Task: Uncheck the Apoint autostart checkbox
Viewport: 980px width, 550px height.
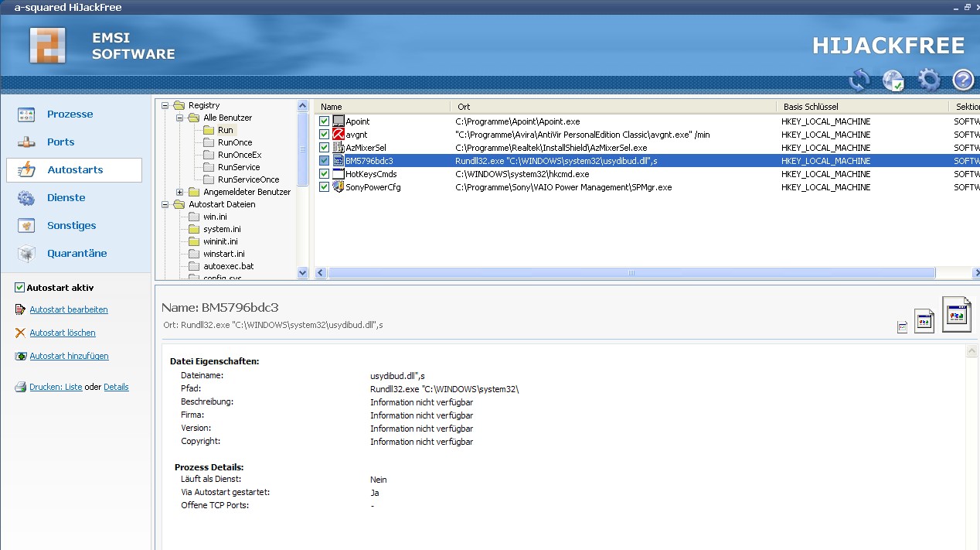Action: 325,121
